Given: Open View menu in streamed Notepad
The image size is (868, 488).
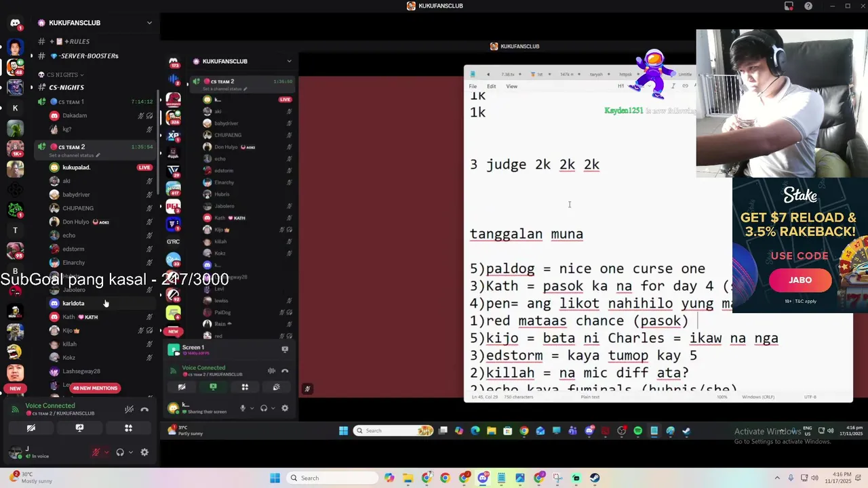Looking at the screenshot, I should 512,86.
